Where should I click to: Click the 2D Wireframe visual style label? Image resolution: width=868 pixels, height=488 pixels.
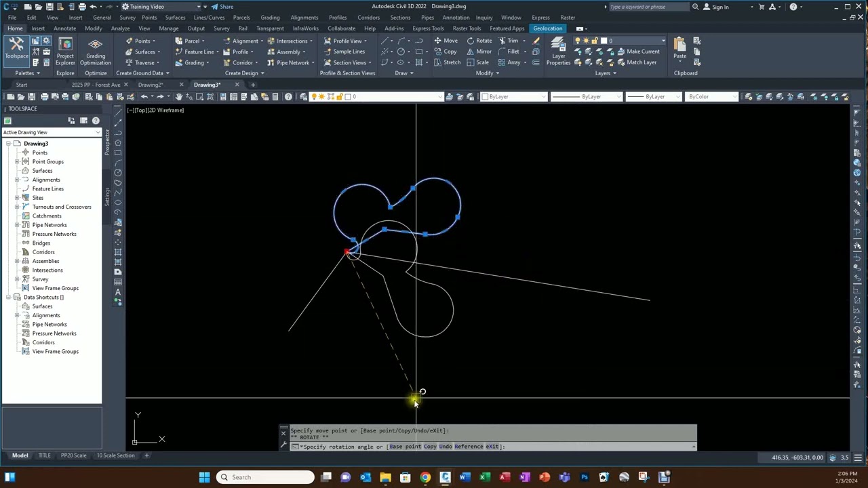tap(166, 110)
